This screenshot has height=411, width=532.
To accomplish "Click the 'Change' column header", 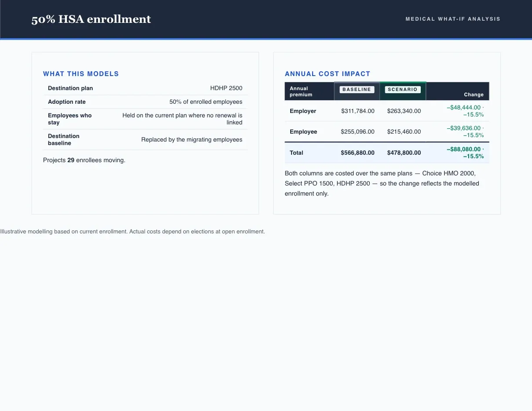I will pos(474,95).
